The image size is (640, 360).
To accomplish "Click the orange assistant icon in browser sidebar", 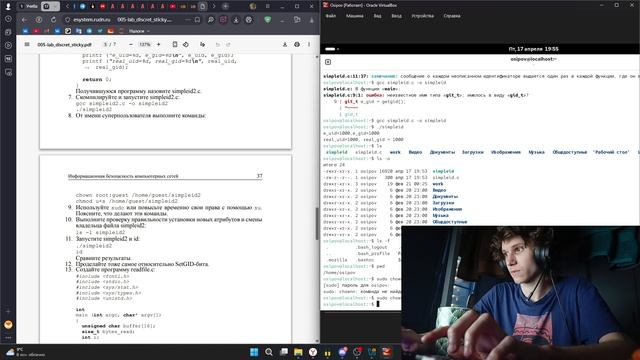I will tap(8, 325).
